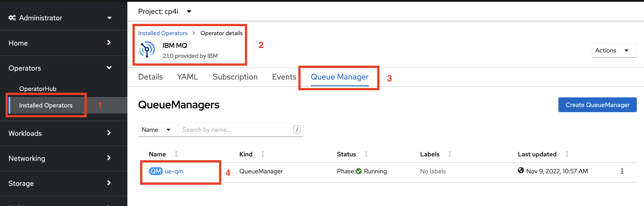Click the '2.1.0 provided by IBM' text
The image size is (644, 206).
click(x=190, y=56)
